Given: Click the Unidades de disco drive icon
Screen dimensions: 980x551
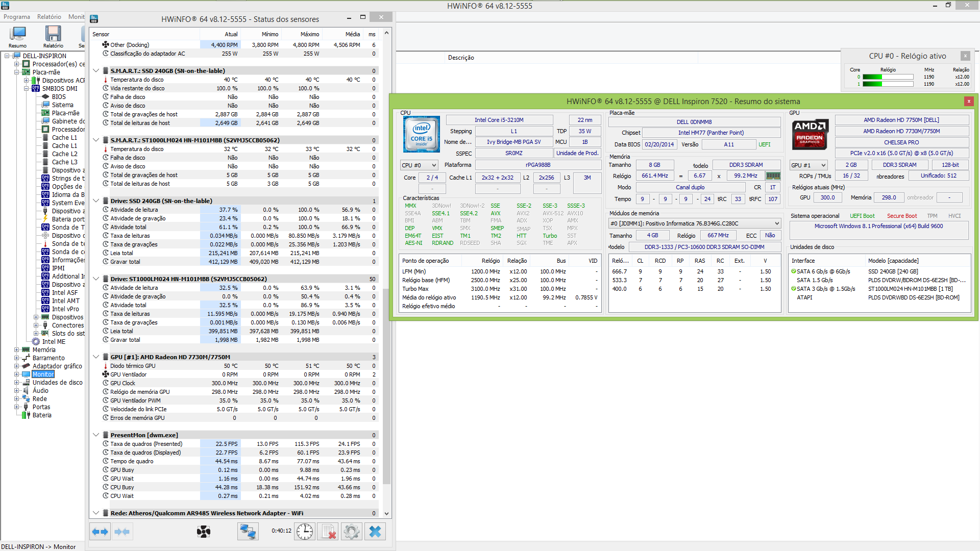Looking at the screenshot, I should coord(26,382).
